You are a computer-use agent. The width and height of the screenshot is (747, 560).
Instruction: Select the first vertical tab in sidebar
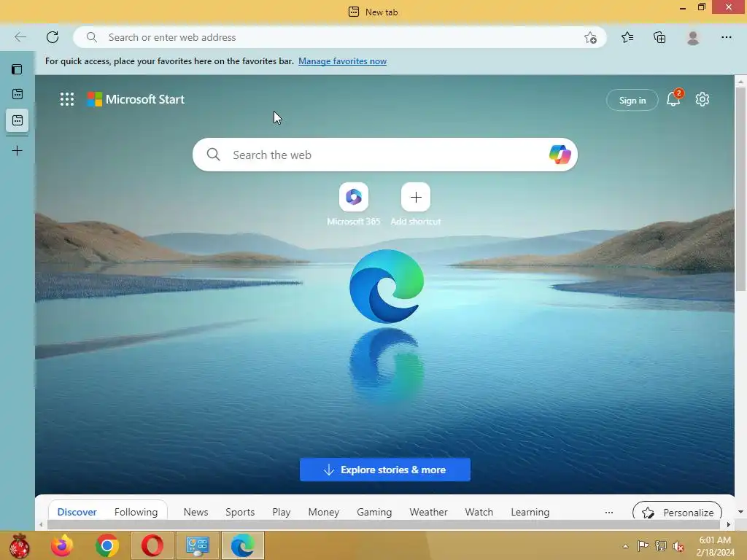coord(18,94)
